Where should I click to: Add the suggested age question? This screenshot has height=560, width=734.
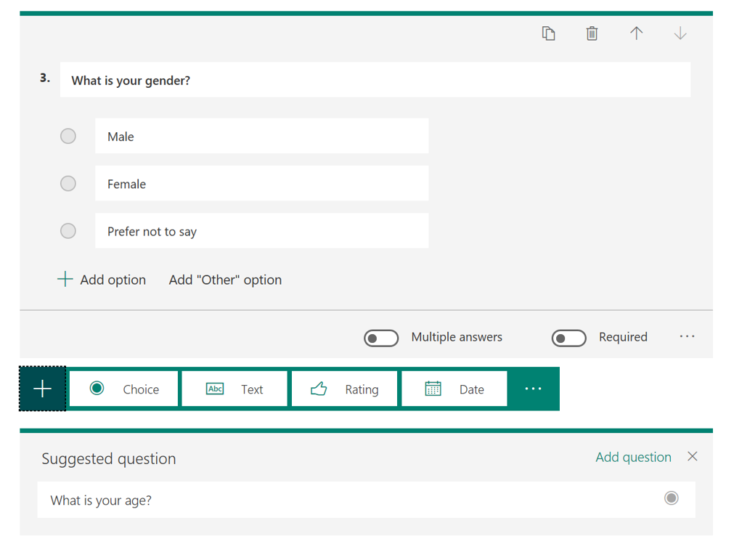633,457
